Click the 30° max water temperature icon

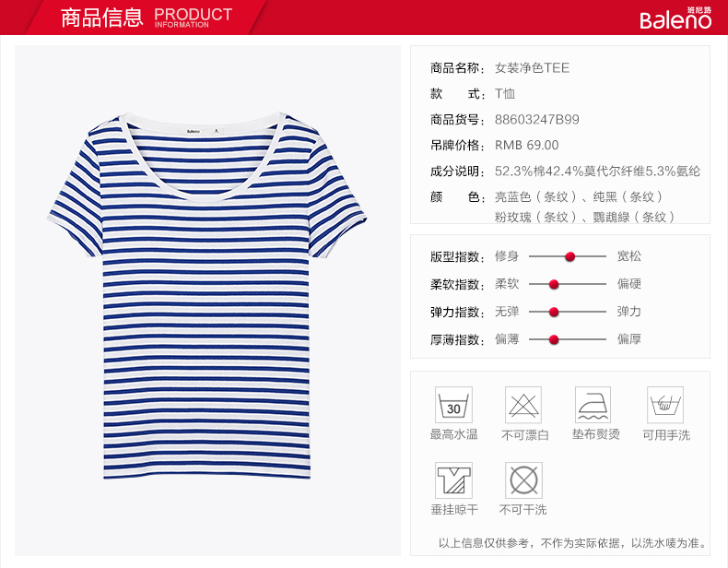click(453, 405)
